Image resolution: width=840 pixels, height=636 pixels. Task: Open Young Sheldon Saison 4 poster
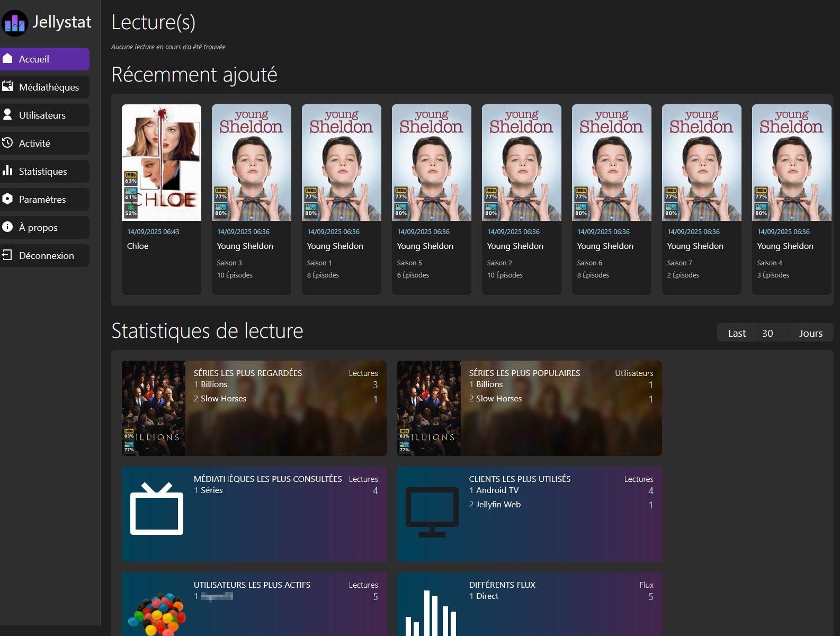point(792,163)
